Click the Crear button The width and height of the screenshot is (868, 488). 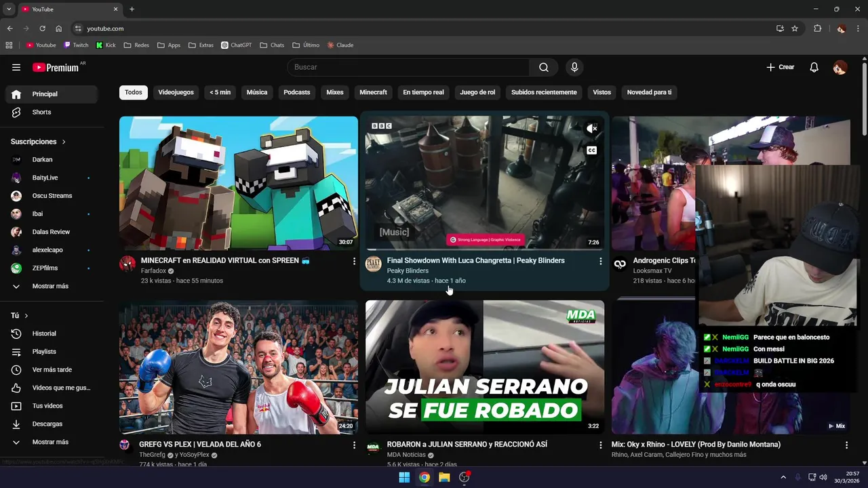pyautogui.click(x=780, y=67)
